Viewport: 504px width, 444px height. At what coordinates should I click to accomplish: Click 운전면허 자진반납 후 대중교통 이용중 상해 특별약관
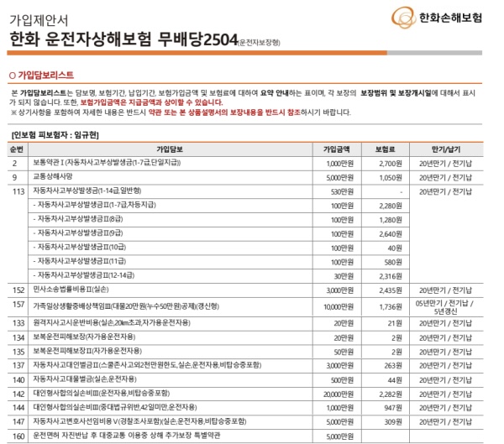pos(127,436)
